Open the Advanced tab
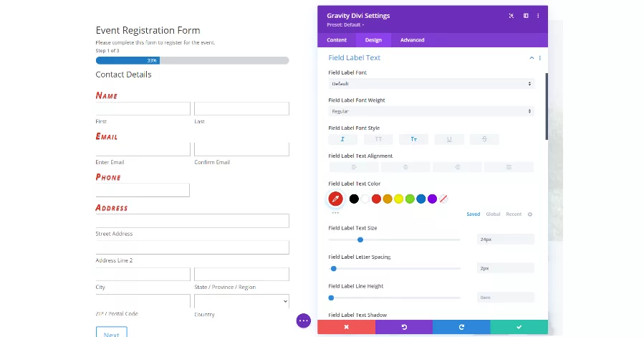 click(413, 40)
